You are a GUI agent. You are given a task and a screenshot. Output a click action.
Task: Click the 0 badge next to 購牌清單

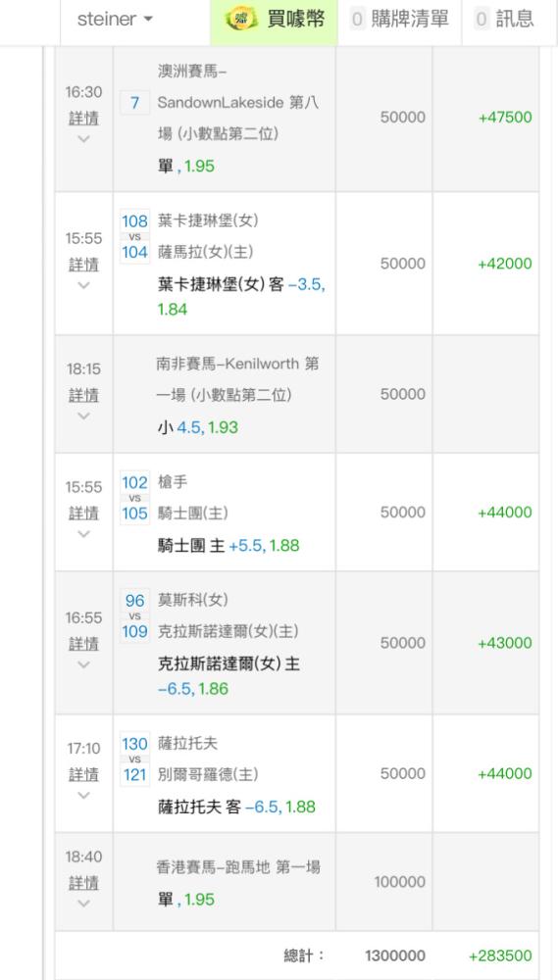(357, 20)
